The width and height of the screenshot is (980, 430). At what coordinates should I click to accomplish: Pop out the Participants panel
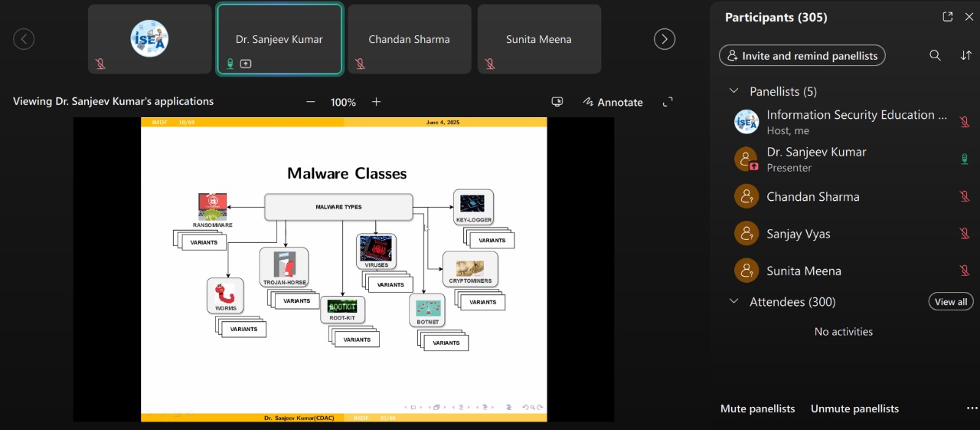[947, 17]
